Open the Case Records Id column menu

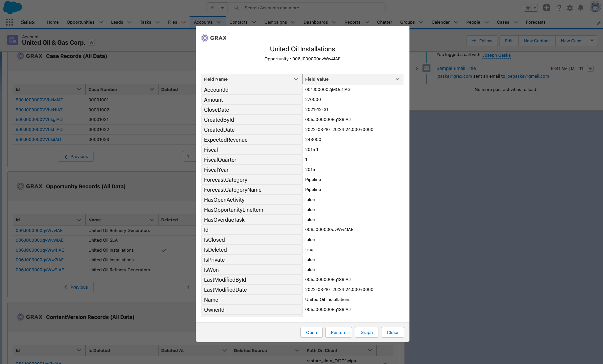pyautogui.click(x=79, y=89)
